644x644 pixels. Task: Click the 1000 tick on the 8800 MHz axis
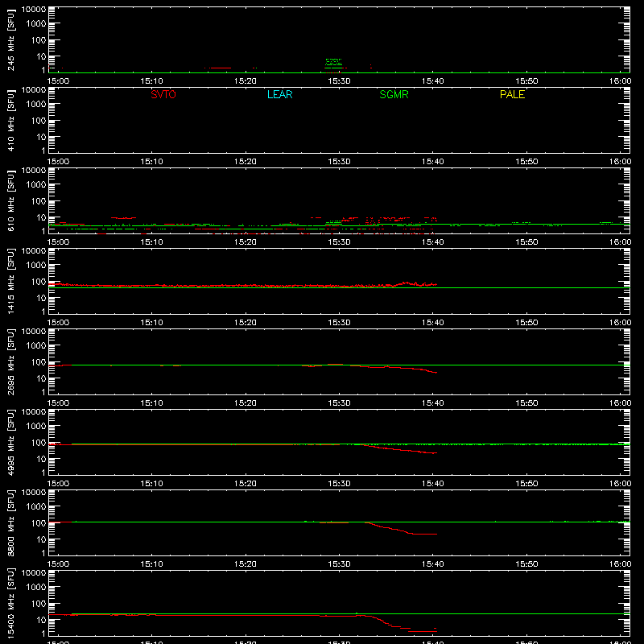(36, 507)
